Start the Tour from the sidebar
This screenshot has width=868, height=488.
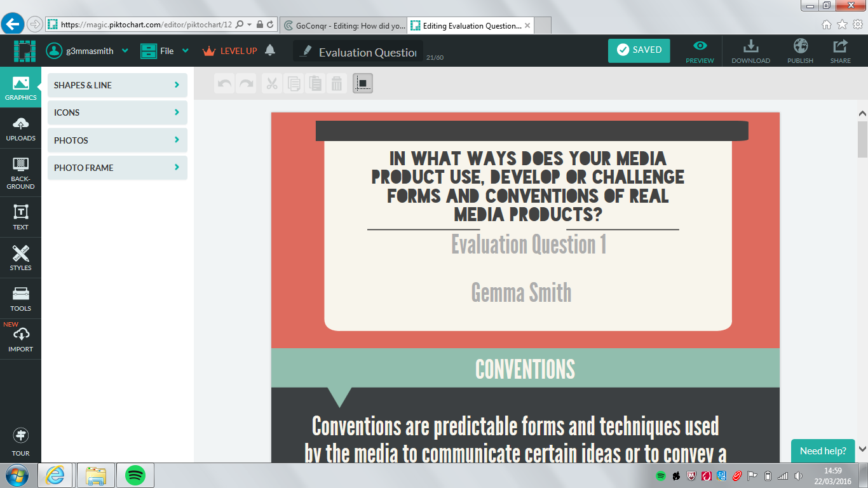tap(20, 442)
